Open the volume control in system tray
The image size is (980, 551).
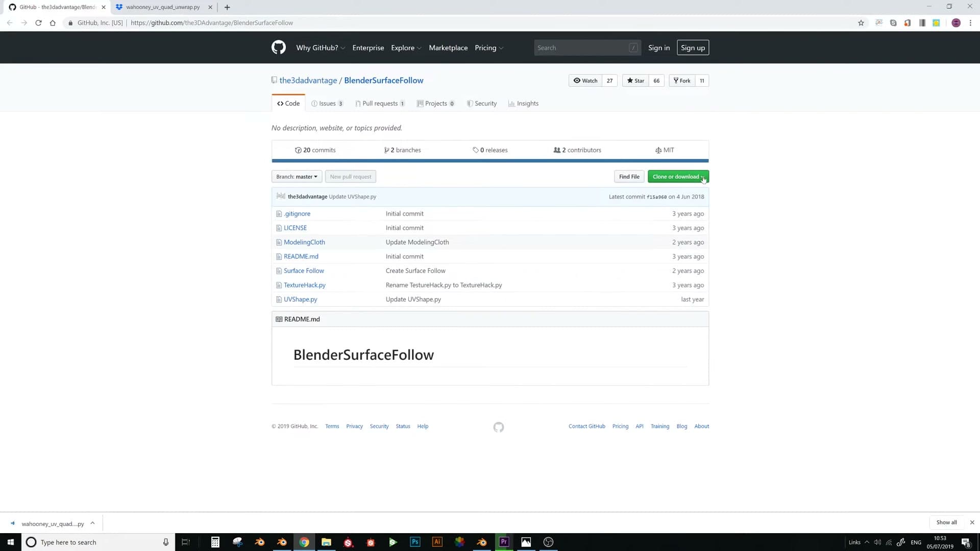(x=877, y=542)
